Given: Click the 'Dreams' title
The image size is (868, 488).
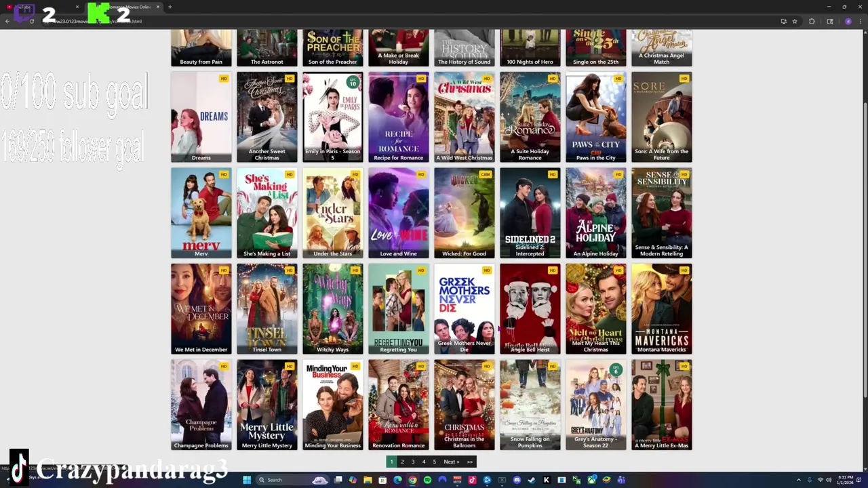Looking at the screenshot, I should tap(201, 158).
